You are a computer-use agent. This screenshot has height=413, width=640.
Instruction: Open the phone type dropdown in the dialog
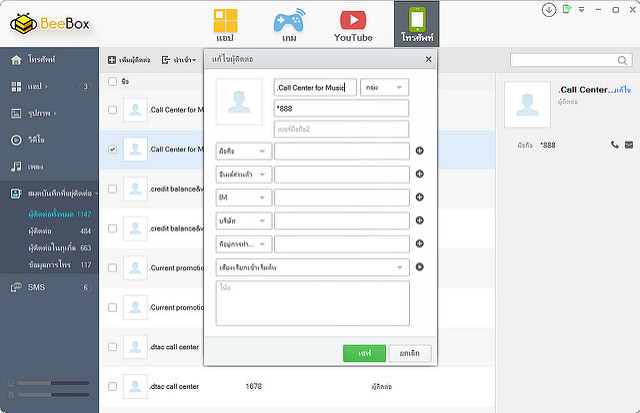point(243,151)
